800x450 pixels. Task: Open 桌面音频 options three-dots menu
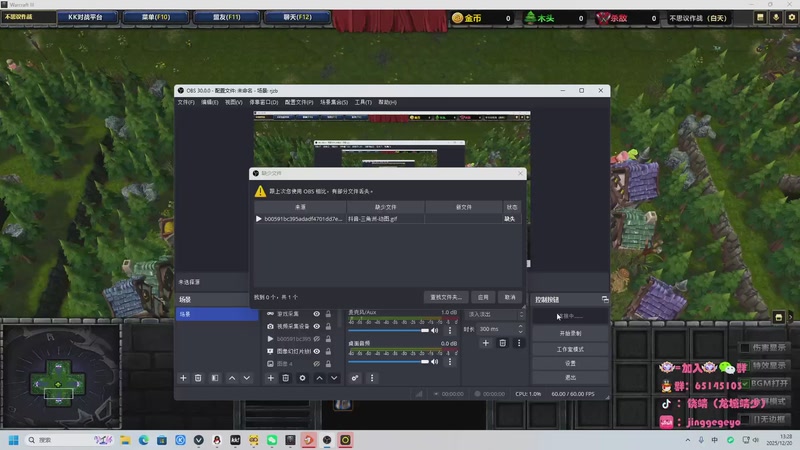pos(449,362)
